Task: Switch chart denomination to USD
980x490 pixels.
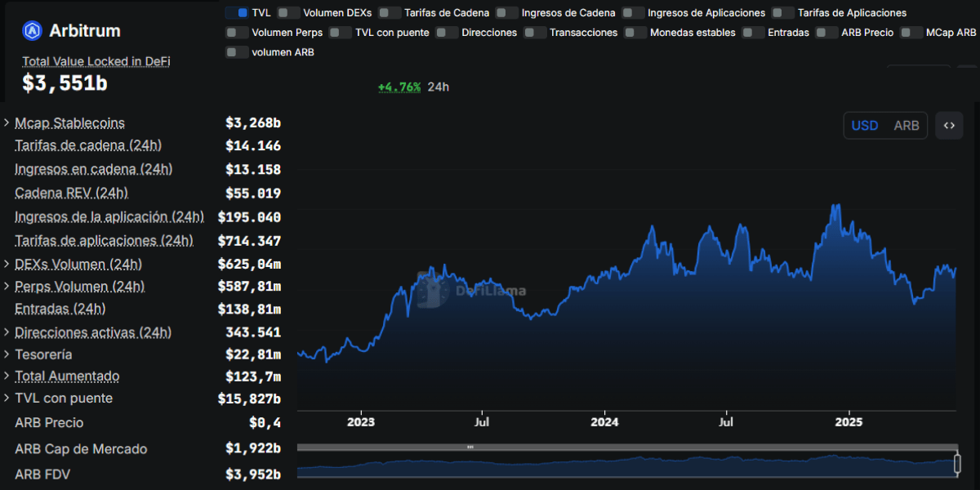Action: [x=865, y=126]
